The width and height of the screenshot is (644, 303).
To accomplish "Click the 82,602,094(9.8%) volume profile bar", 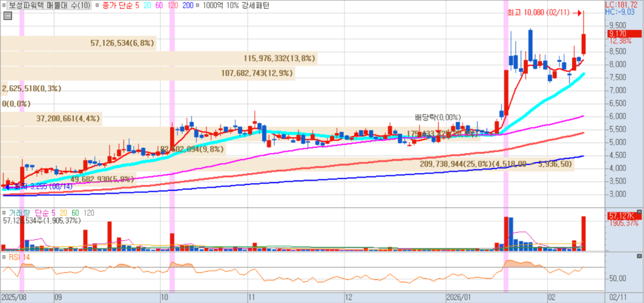I will pyautogui.click(x=113, y=149).
